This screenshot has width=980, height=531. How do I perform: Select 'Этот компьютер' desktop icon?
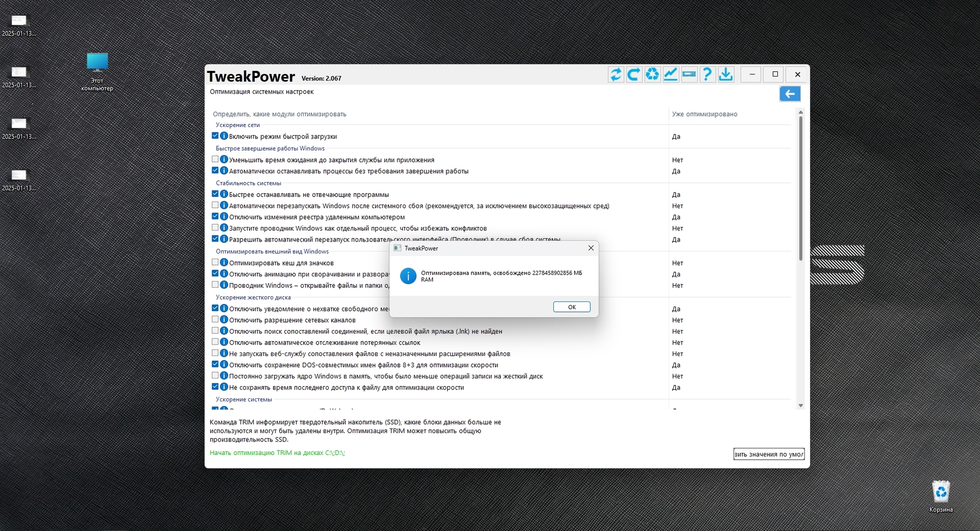pos(97,72)
